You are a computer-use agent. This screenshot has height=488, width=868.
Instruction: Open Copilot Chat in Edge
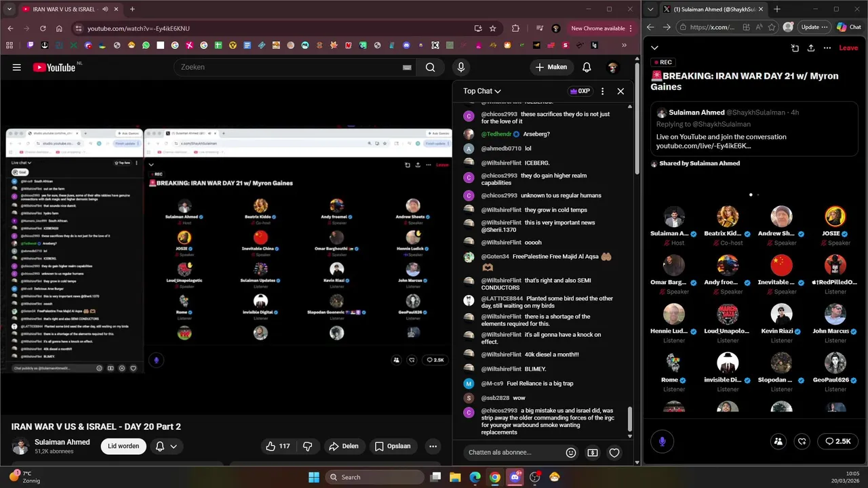850,27
